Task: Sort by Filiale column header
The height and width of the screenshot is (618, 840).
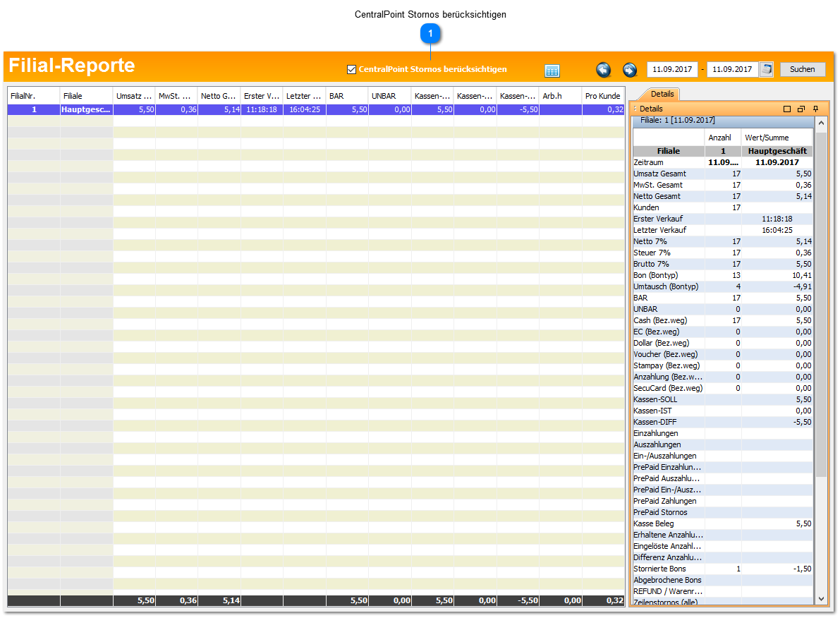Action: pos(86,96)
